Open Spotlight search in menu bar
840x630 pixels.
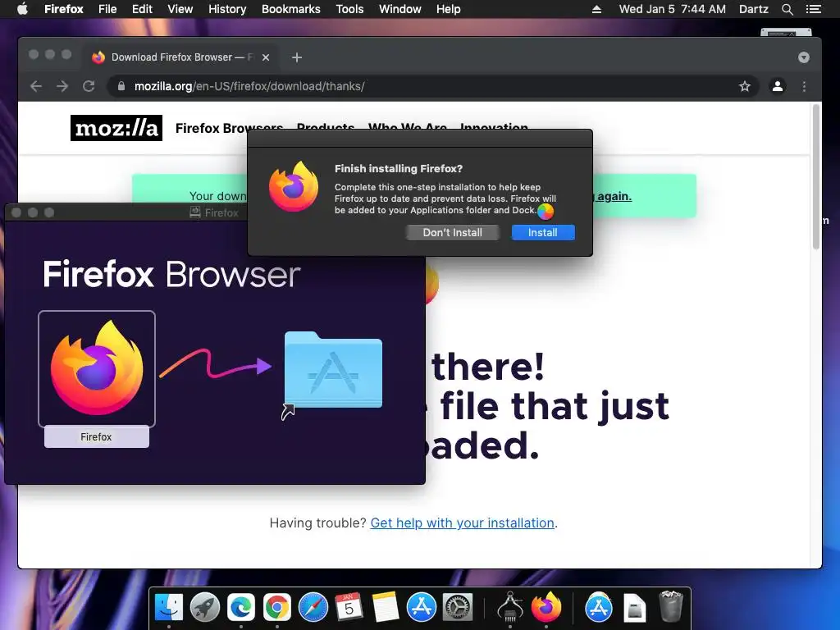(x=787, y=9)
